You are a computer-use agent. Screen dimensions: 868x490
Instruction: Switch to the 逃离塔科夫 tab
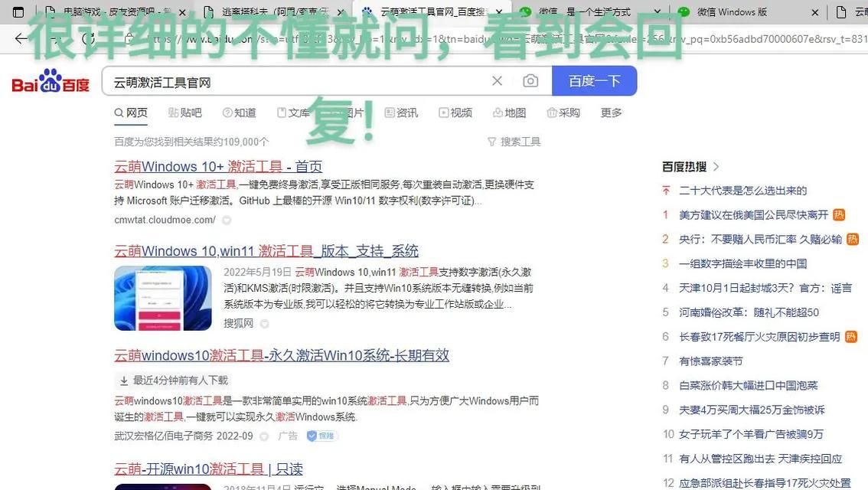tap(274, 12)
